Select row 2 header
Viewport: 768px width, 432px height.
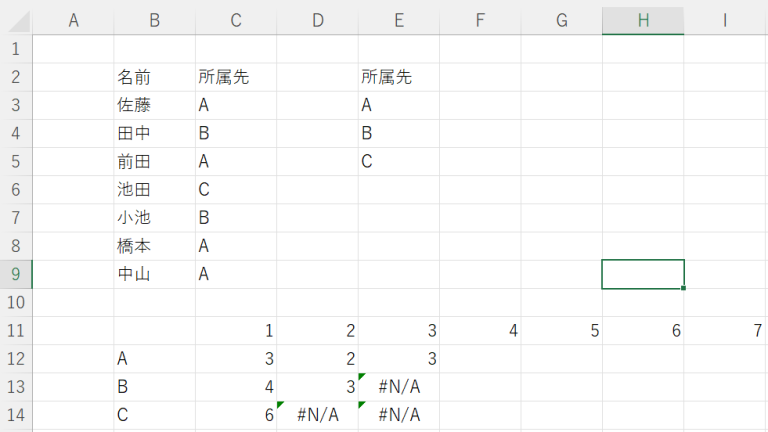pyautogui.click(x=16, y=77)
